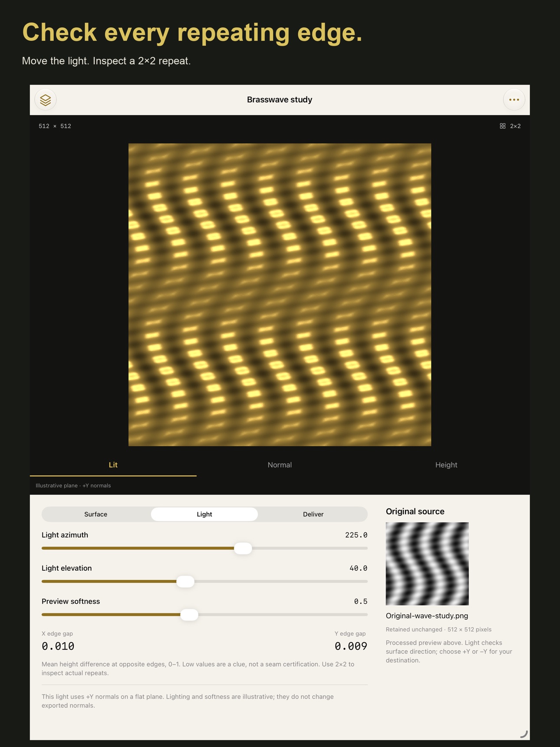Image resolution: width=560 pixels, height=747 pixels.
Task: Click the brass wave lit preview image
Action: [x=280, y=295]
